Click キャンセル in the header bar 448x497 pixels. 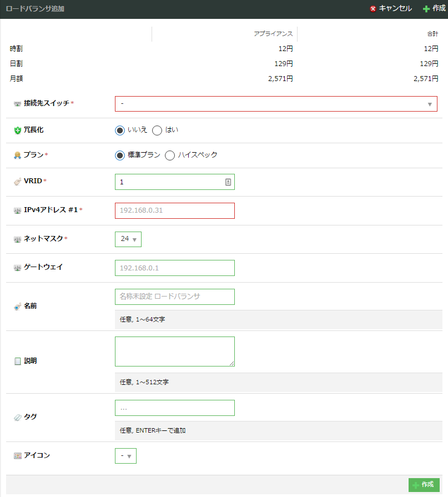pyautogui.click(x=391, y=8)
